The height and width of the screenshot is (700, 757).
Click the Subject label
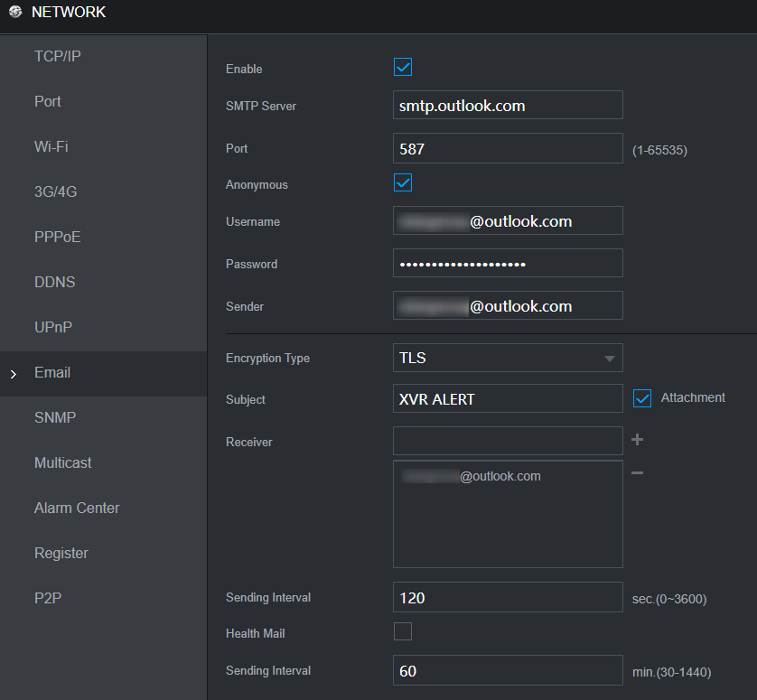tap(246, 400)
